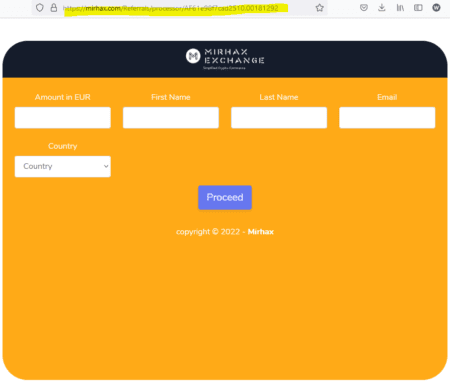This screenshot has height=383, width=450.
Task: Click the 'Country' label above the dropdown
Action: (63, 146)
